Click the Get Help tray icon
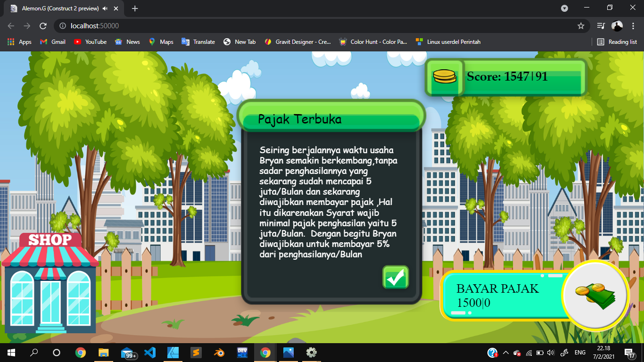Screen dimensions: 644x362 tap(492, 353)
